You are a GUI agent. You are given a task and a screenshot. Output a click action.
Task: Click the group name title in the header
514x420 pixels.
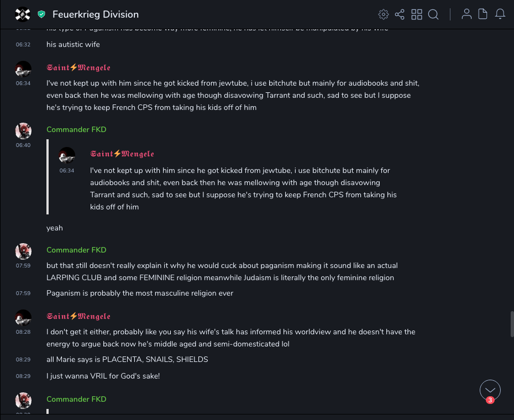click(96, 14)
